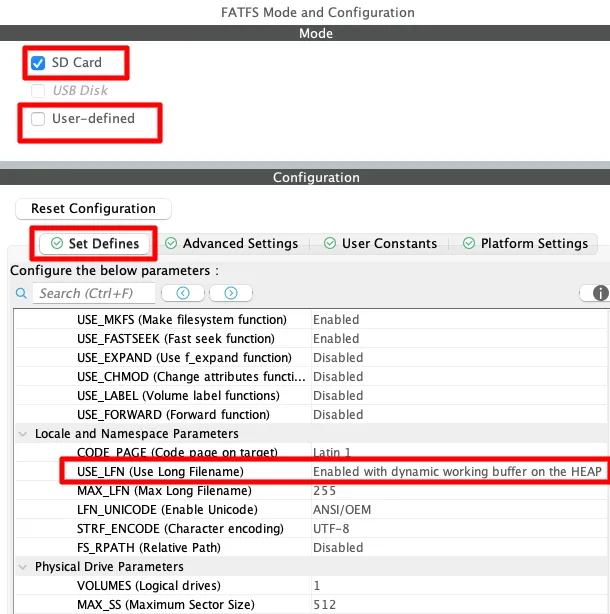Select the LFN_UNICODE (Enable Unicode) label
The height and width of the screenshot is (614, 610).
pos(167,509)
